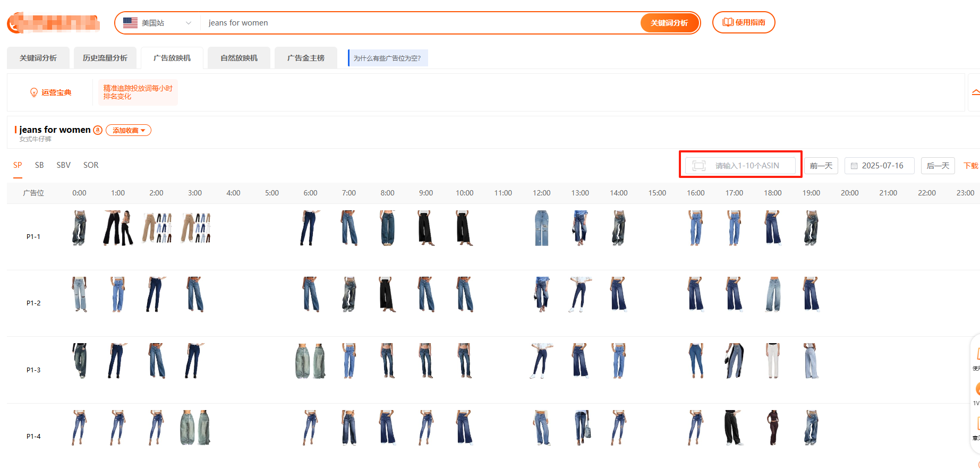Screen dimensions: 980x469
Task: Open P1-2 light wash jeans thumbnail at 18:00
Action: 773,294
